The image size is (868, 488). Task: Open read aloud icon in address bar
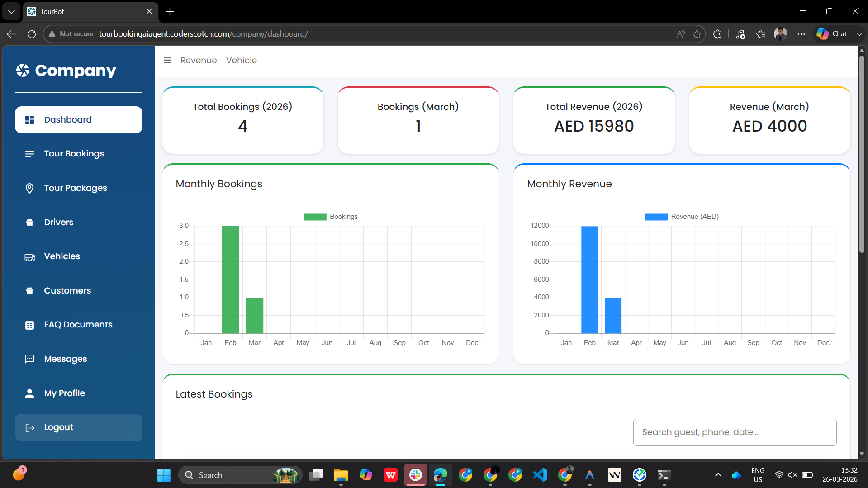681,34
